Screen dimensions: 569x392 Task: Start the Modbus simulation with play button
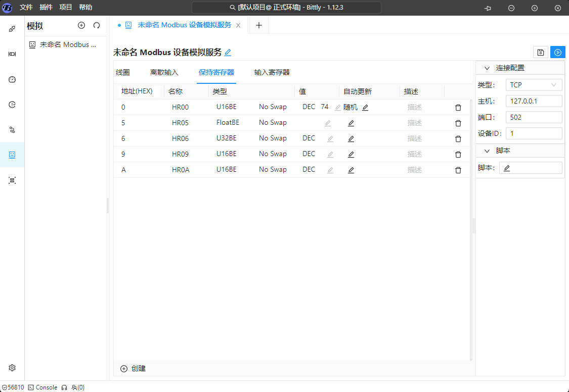(558, 53)
